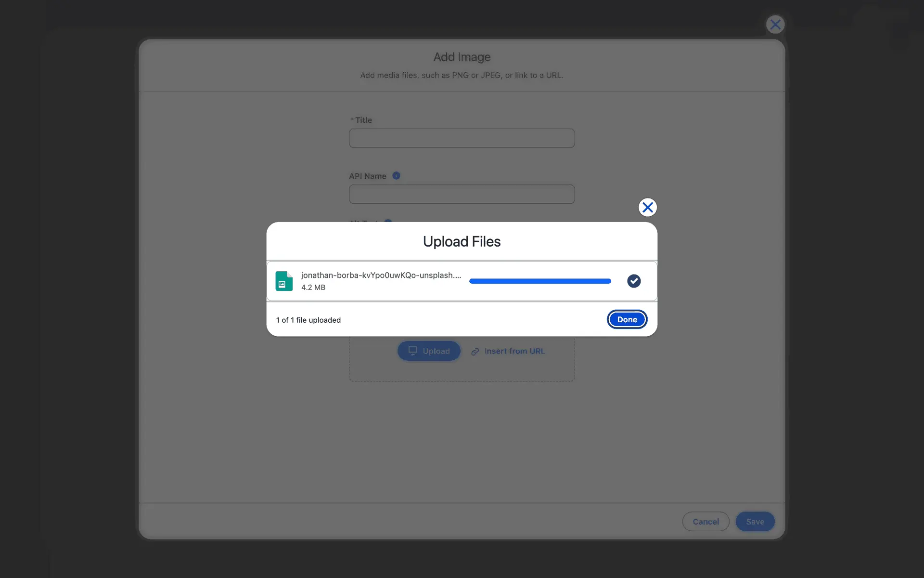Focus the Title input field
Image resolution: width=924 pixels, height=578 pixels.
pos(462,138)
